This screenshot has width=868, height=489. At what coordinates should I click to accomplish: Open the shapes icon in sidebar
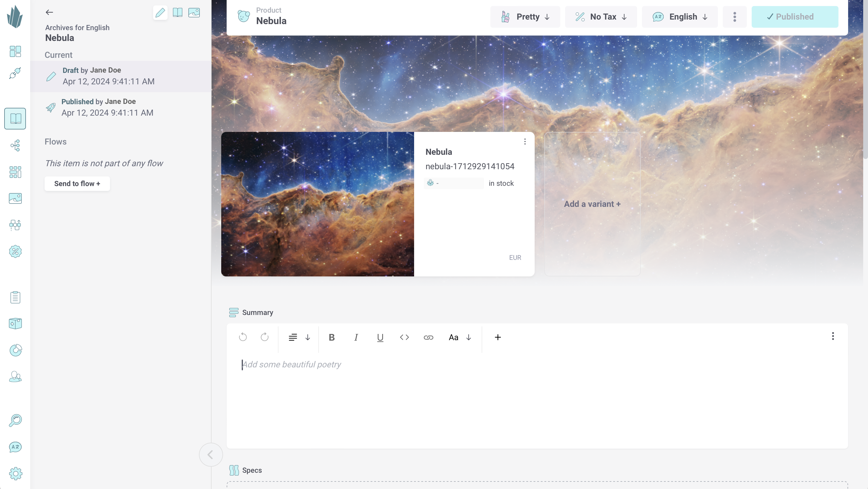click(15, 225)
